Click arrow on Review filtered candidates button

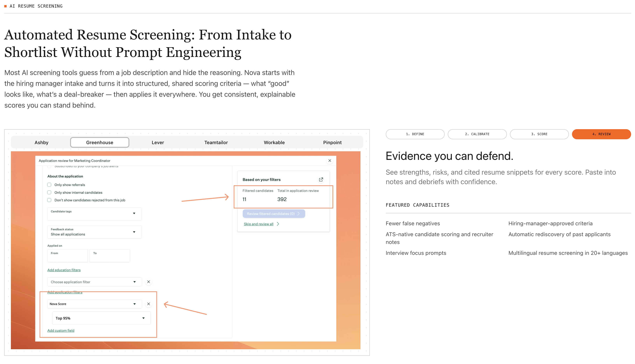click(x=299, y=213)
